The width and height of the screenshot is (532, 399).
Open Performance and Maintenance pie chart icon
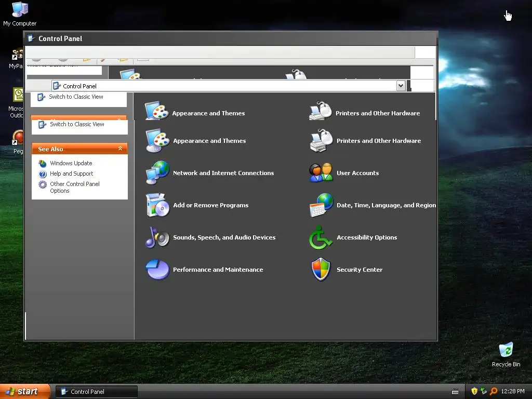point(157,270)
